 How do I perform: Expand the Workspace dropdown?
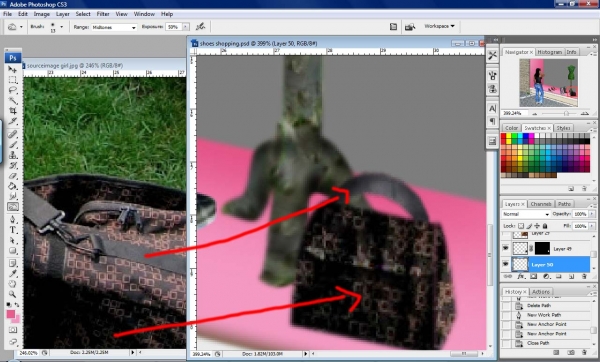click(x=439, y=26)
